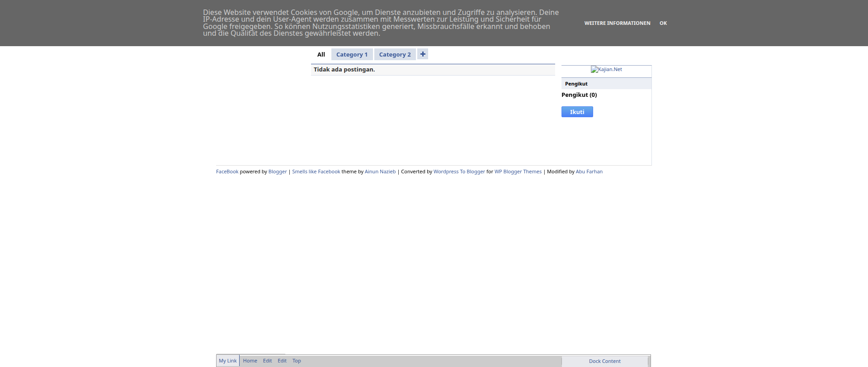Open the Category 2 tab
868x367 pixels.
395,55
